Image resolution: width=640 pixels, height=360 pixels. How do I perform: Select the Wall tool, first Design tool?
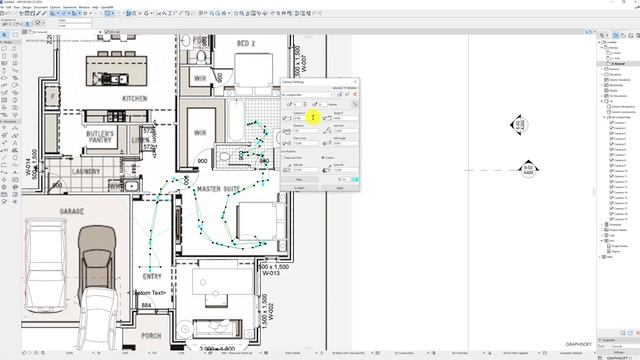[x=4, y=48]
